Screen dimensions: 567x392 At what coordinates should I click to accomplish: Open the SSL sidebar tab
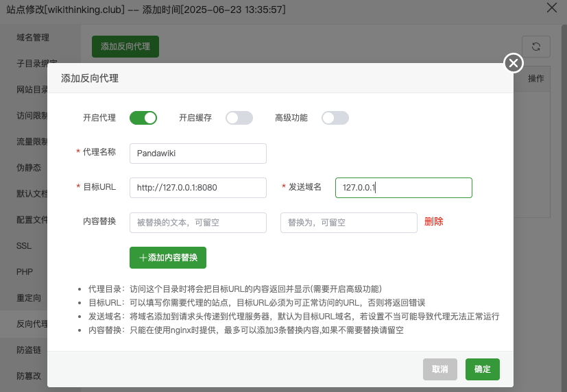[x=24, y=246]
